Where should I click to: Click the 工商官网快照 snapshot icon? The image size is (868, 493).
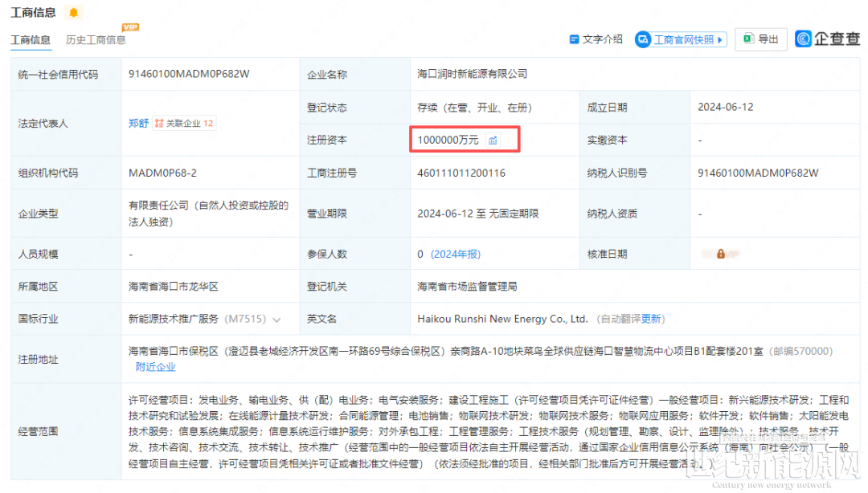pos(642,39)
